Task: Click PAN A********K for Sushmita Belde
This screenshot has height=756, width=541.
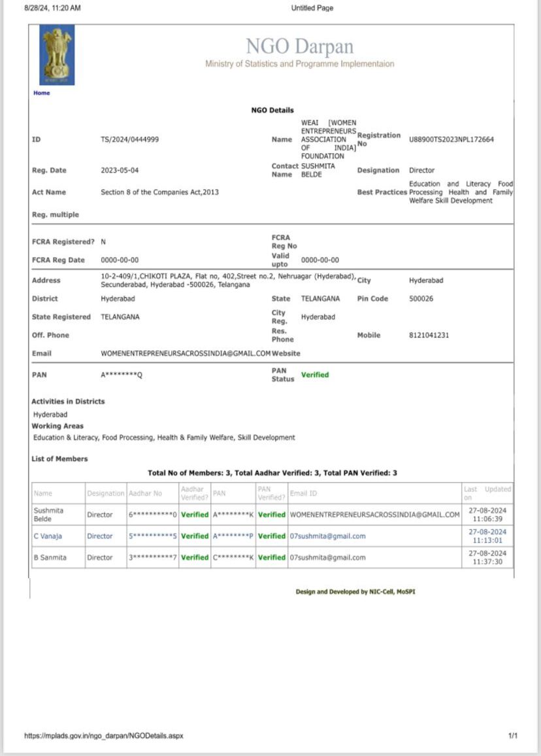Action: [233, 515]
